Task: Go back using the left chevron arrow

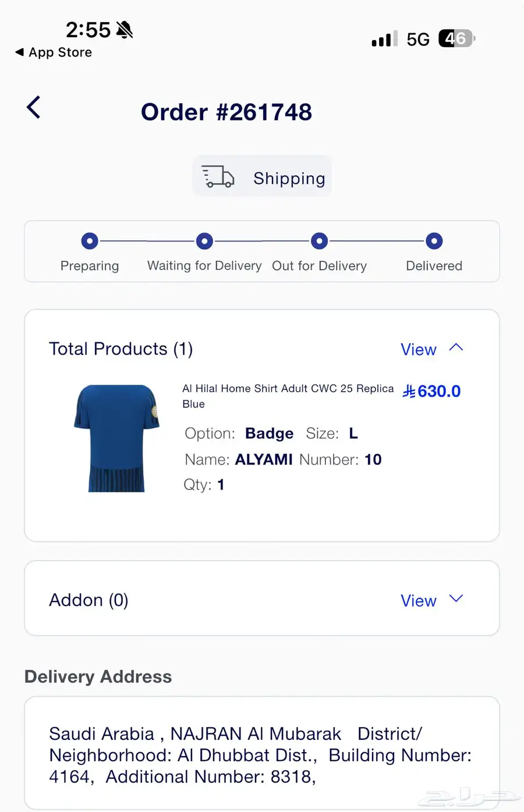Action: 34,108
